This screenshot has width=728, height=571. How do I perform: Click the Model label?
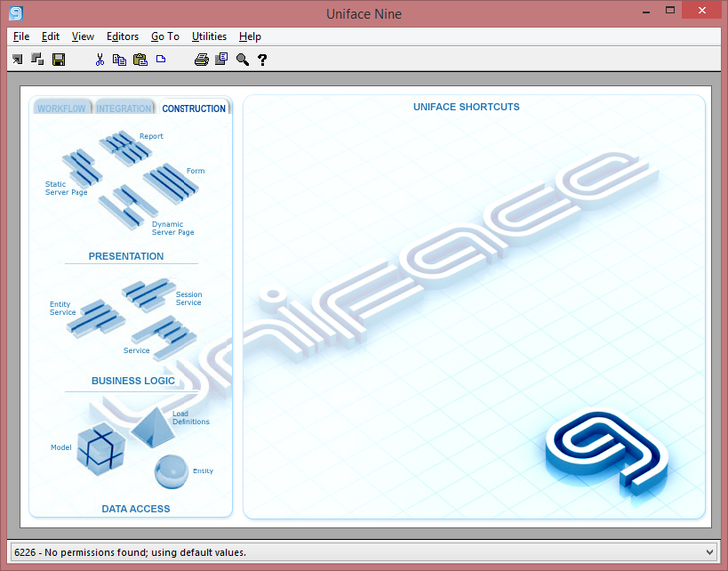coord(61,447)
